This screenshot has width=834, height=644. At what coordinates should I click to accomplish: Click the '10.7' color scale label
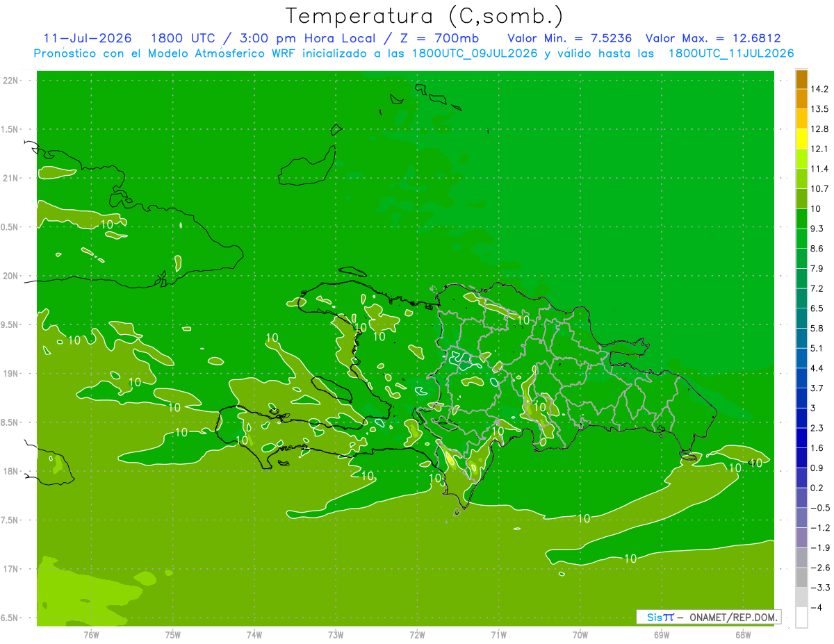[820, 189]
